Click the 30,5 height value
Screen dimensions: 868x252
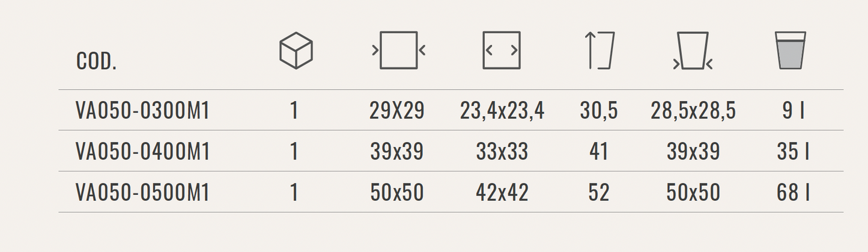tap(599, 111)
